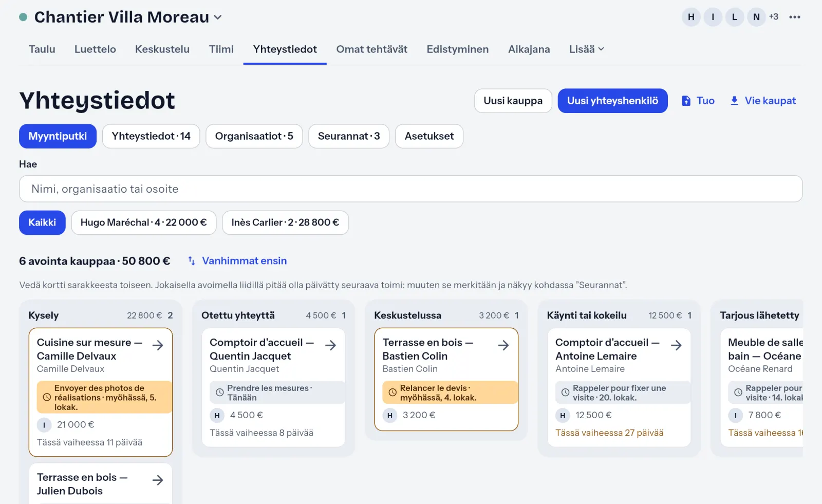Screen dimensions: 822x504
Task: Switch to the Taulu tab
Action: click(42, 49)
